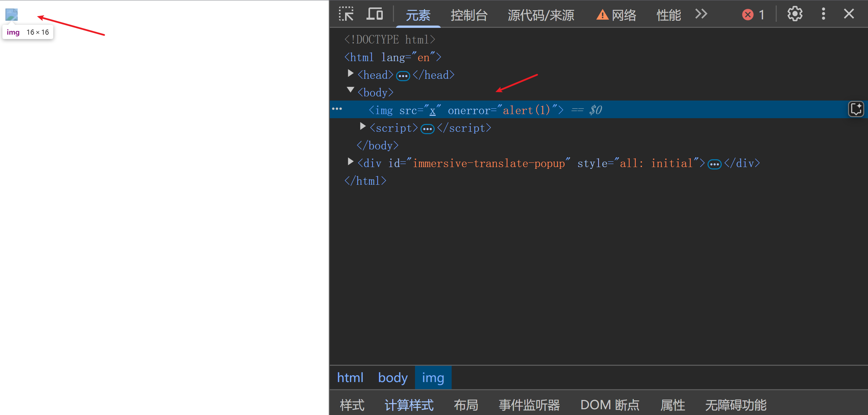This screenshot has height=415, width=868.
Task: Click broken image icon on the page
Action: pos(12,15)
